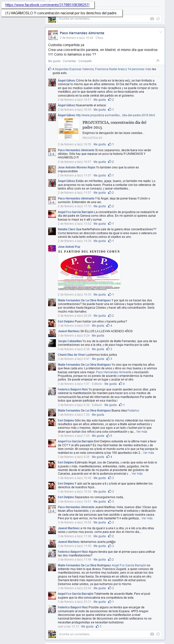Open '14 personas más' likes list
Screen dimensions: 174x644
pos(139,69)
